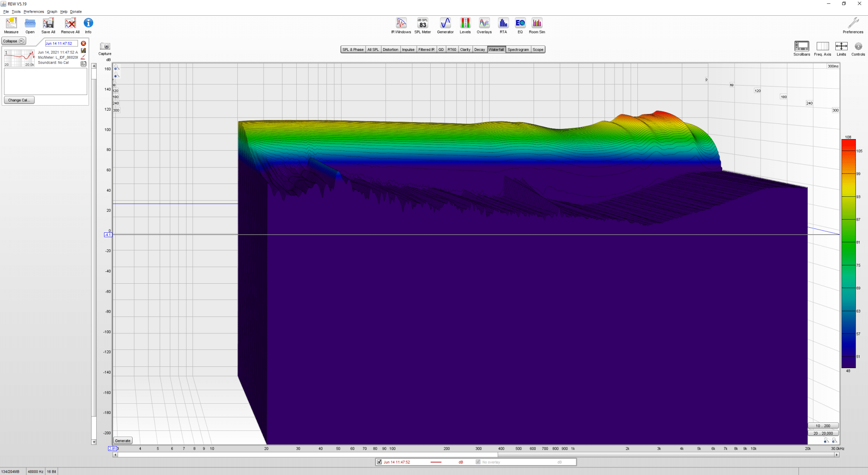Open the EQ window
Image resolution: width=868 pixels, height=475 pixels.
point(520,25)
